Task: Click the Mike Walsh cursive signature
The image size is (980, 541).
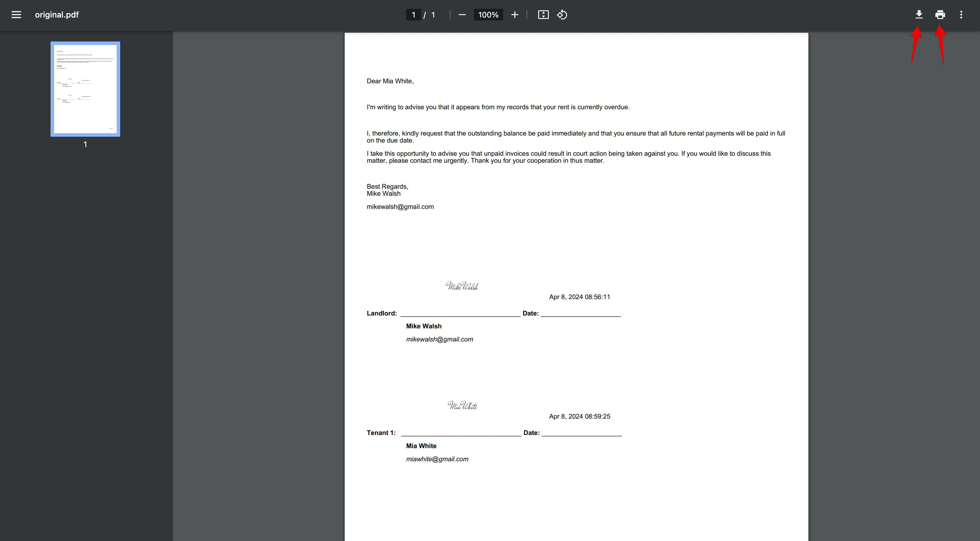Action: pyautogui.click(x=462, y=286)
